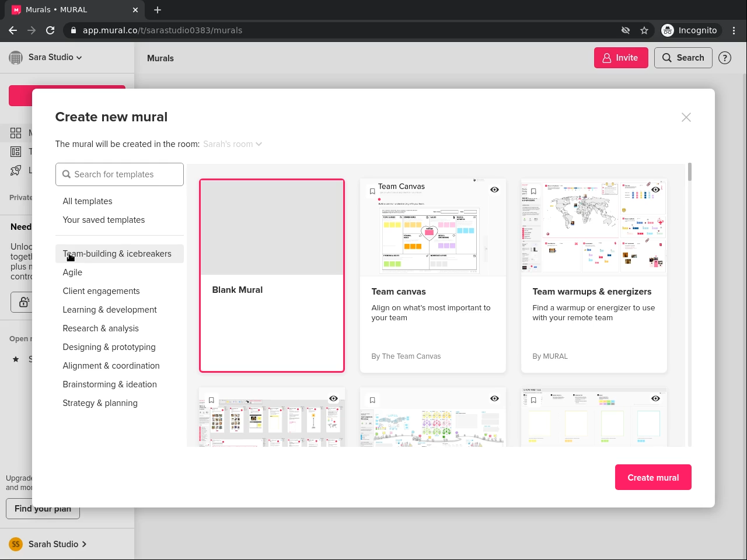Click the SS user avatar
747x560 pixels.
click(x=16, y=544)
